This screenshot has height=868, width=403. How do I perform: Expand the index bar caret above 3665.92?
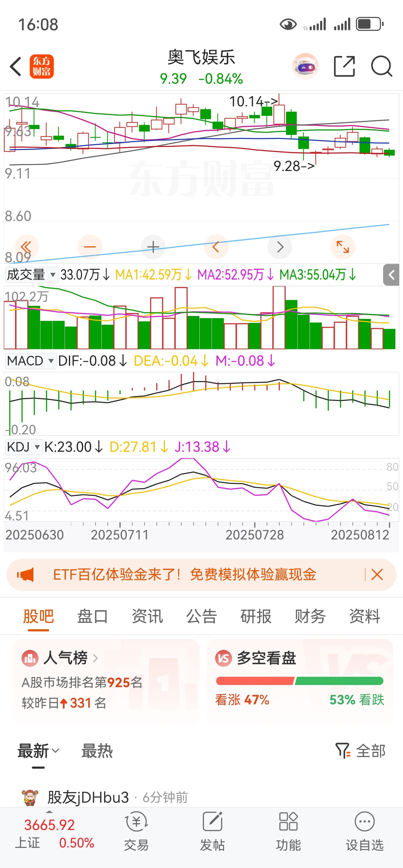point(50,812)
